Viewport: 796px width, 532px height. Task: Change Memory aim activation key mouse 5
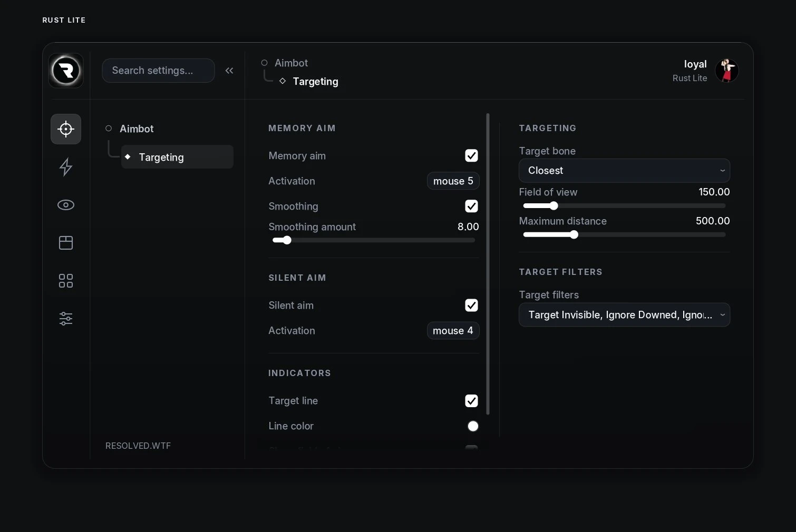tap(453, 181)
